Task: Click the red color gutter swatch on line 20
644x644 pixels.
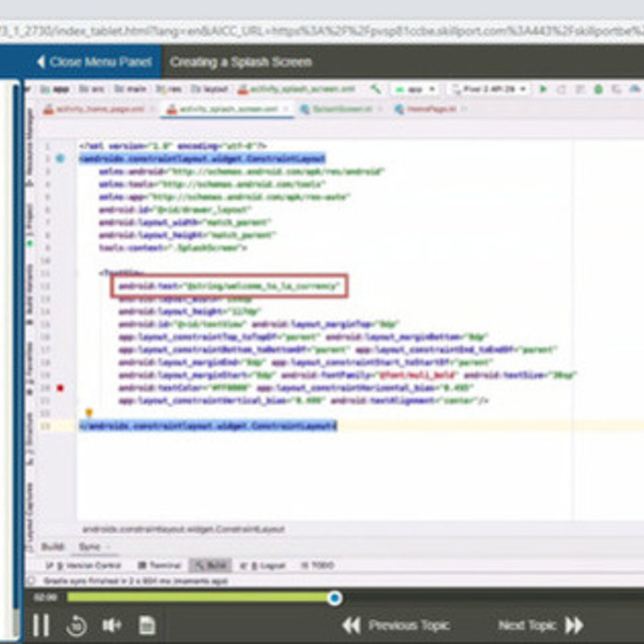Action: tap(60, 388)
